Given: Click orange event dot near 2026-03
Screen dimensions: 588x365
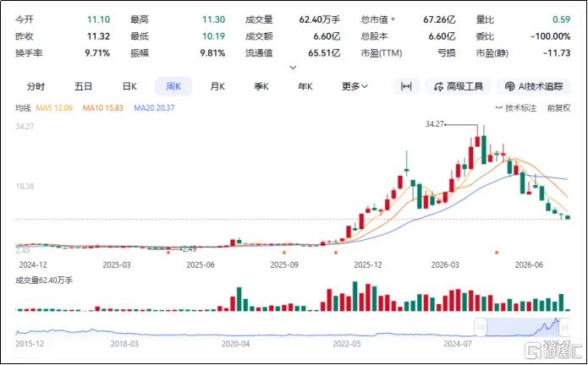Looking at the screenshot, I should (497, 253).
